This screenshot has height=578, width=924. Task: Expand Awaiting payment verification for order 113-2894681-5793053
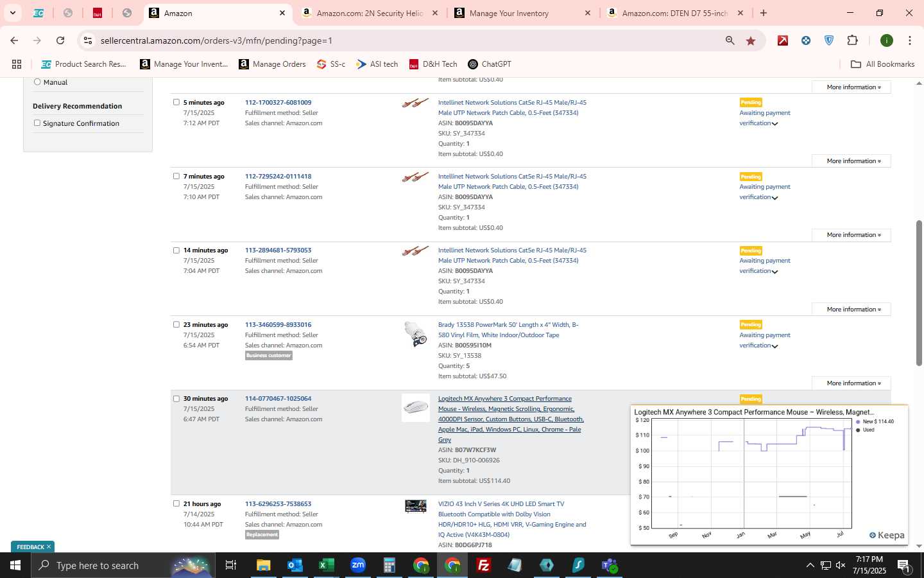pos(764,266)
